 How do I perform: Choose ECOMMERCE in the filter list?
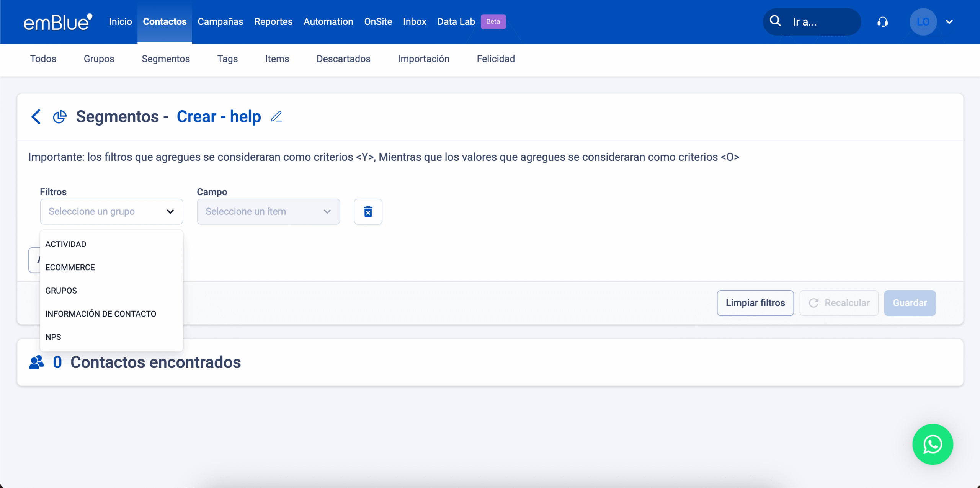70,268
